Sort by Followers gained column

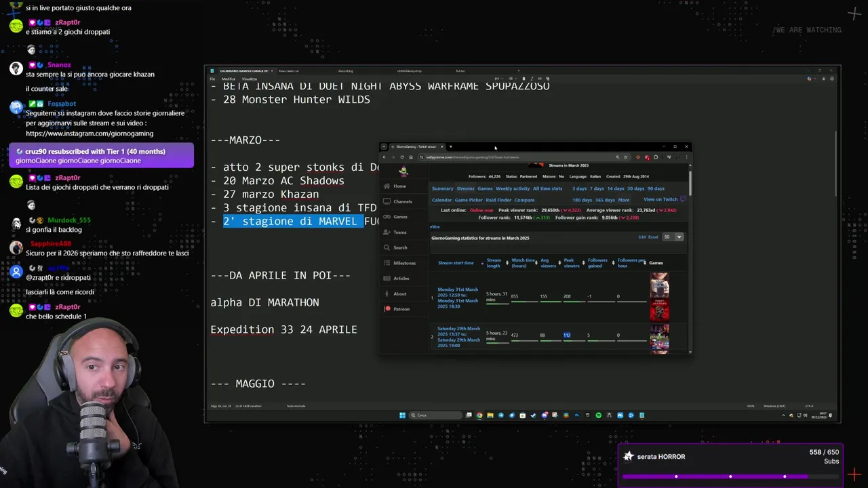(x=597, y=263)
